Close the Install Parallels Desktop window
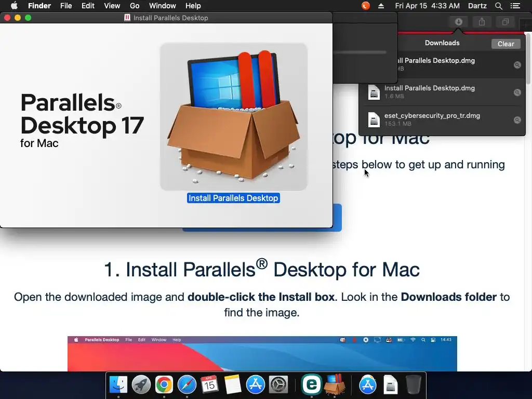This screenshot has width=532, height=399. (x=7, y=18)
